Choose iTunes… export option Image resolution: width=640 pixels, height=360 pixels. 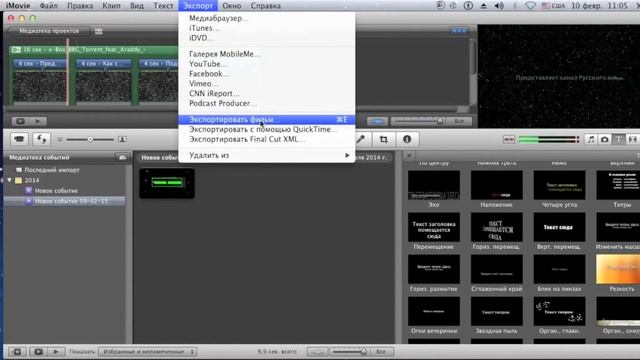click(x=267, y=28)
